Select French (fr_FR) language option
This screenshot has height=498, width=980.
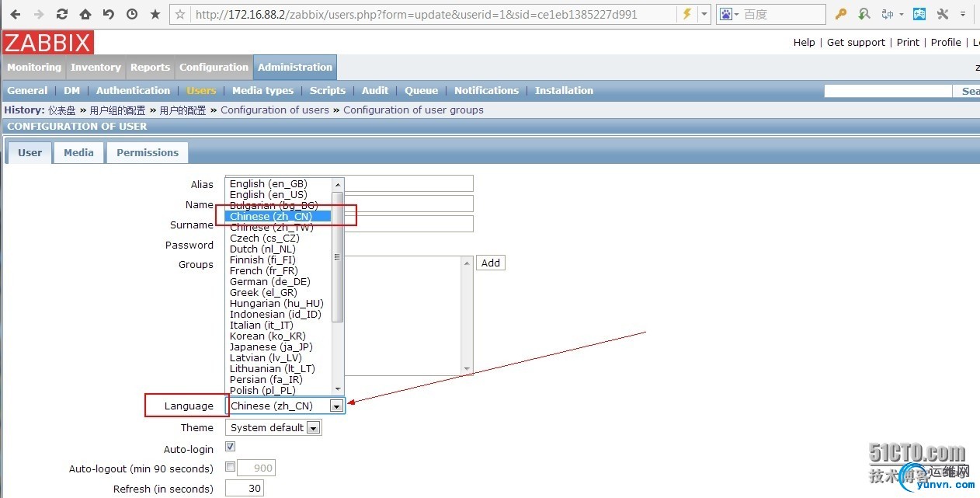point(279,271)
